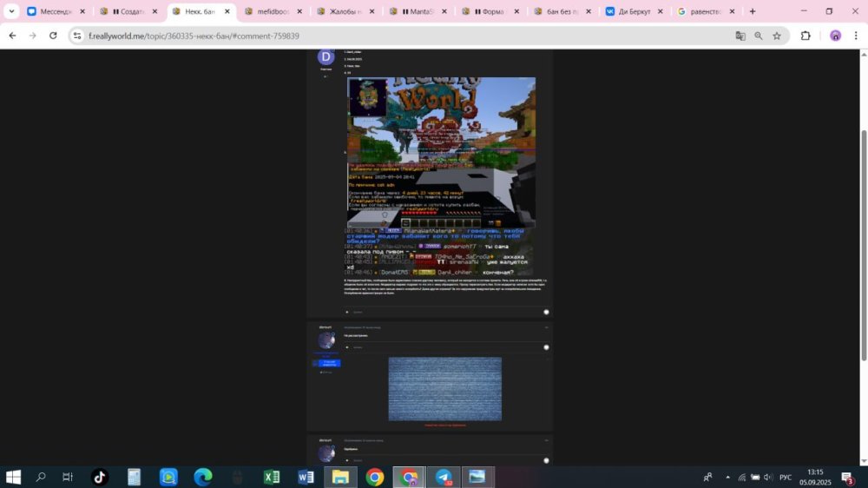Viewport: 868px width, 488px height.
Task: Open the volume control in the tray
Action: click(768, 477)
